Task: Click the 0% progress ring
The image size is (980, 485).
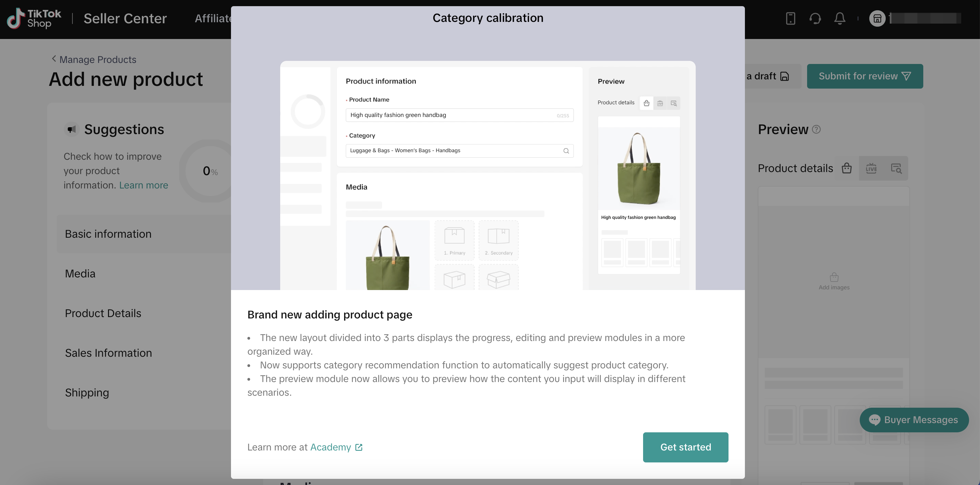Action: 210,171
